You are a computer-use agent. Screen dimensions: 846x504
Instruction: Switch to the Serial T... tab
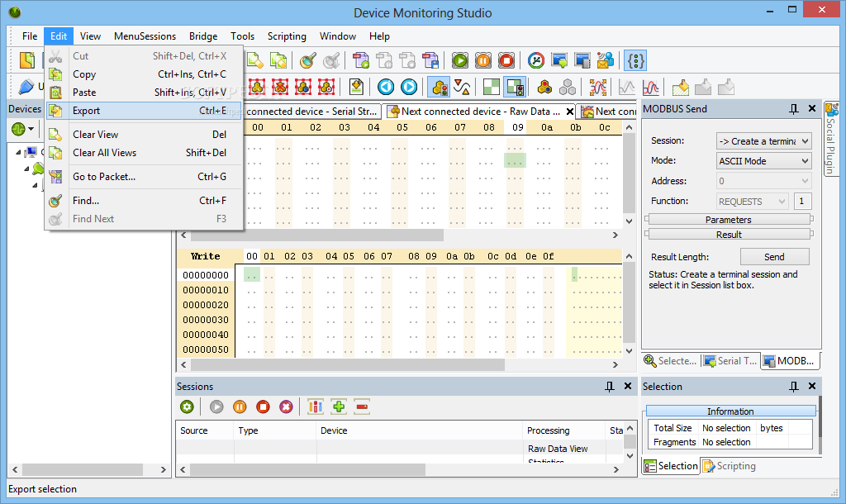click(730, 361)
